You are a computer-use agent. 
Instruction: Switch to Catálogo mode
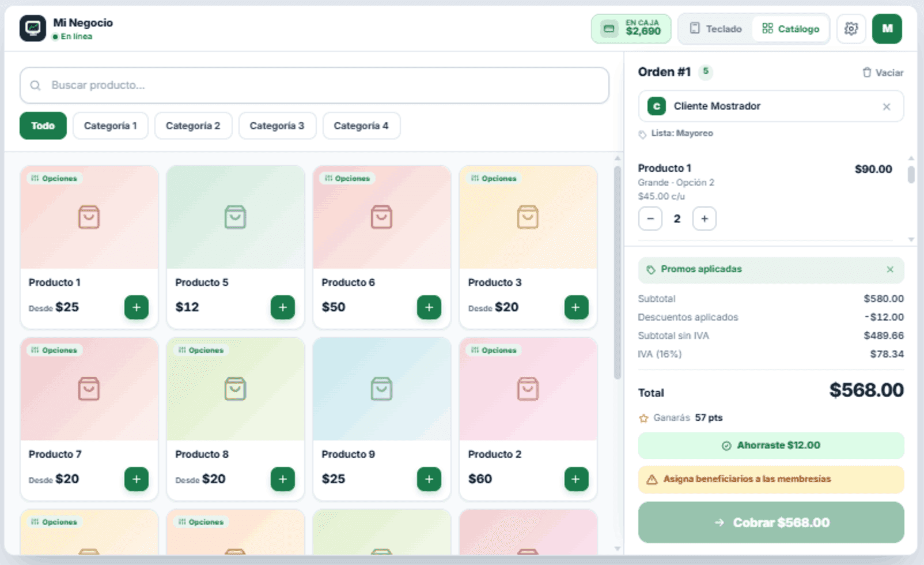tap(790, 29)
